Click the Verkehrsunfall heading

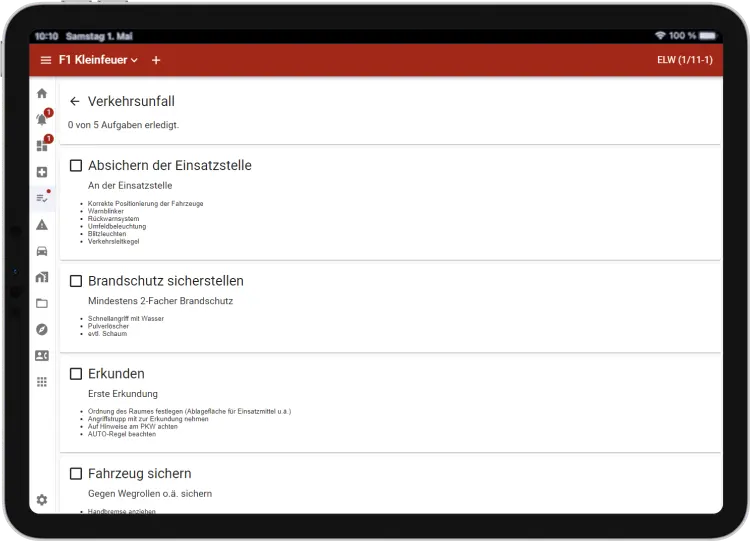132,101
